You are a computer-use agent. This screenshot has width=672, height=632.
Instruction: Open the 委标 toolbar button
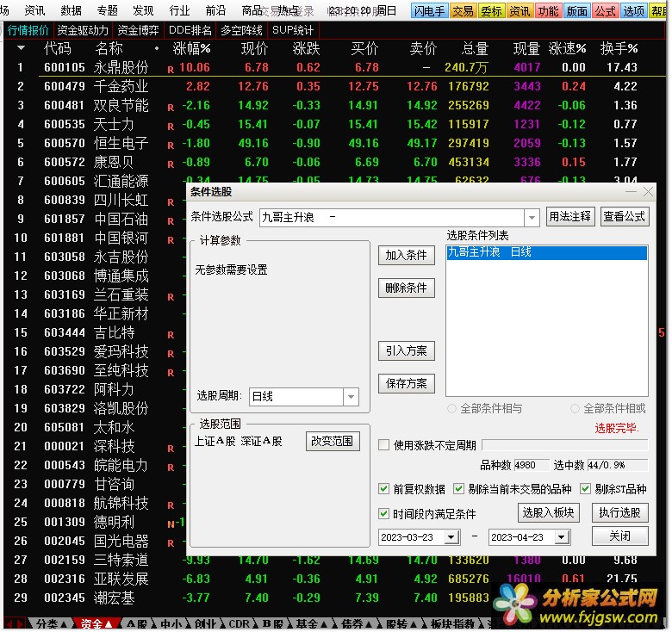(x=491, y=10)
